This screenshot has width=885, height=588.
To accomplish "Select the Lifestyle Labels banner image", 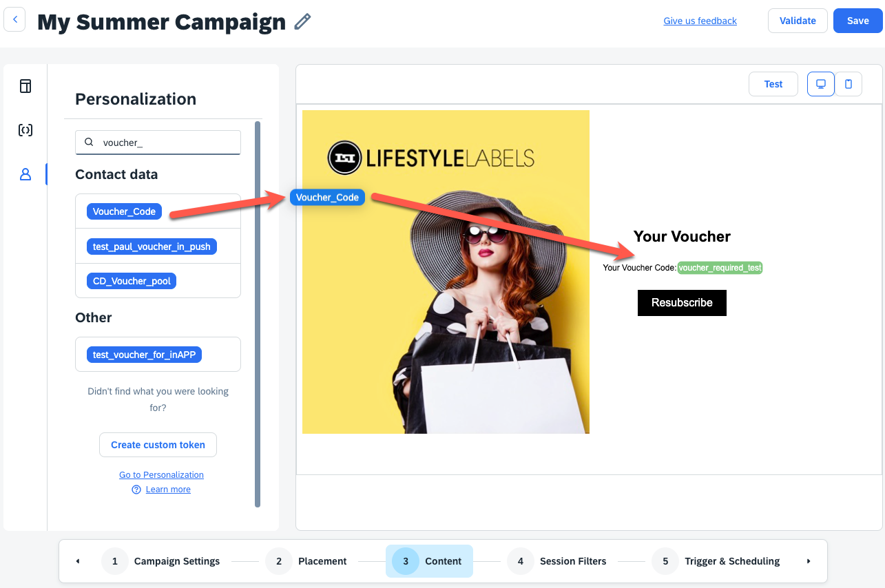I will tap(446, 272).
